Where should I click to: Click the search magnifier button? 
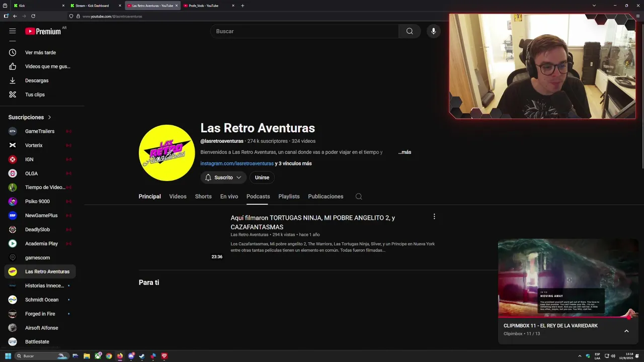coord(410,31)
